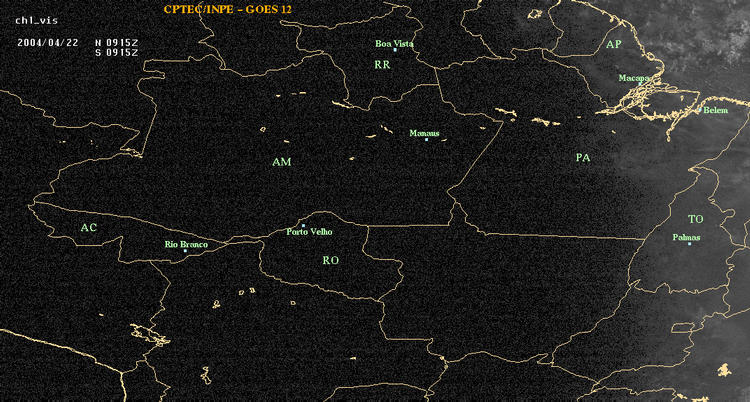The height and width of the screenshot is (402, 750).
Task: Click the N 0915Z timestamp
Action: pyautogui.click(x=117, y=42)
